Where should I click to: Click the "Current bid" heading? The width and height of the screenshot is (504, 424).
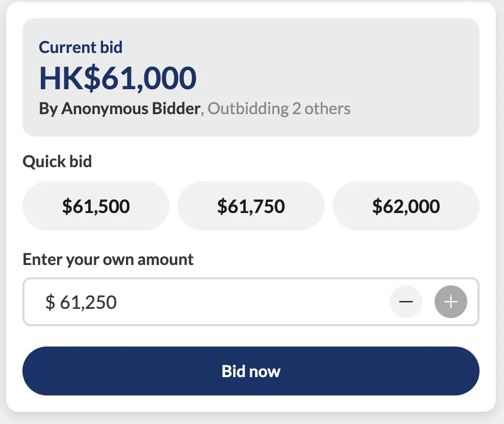81,47
